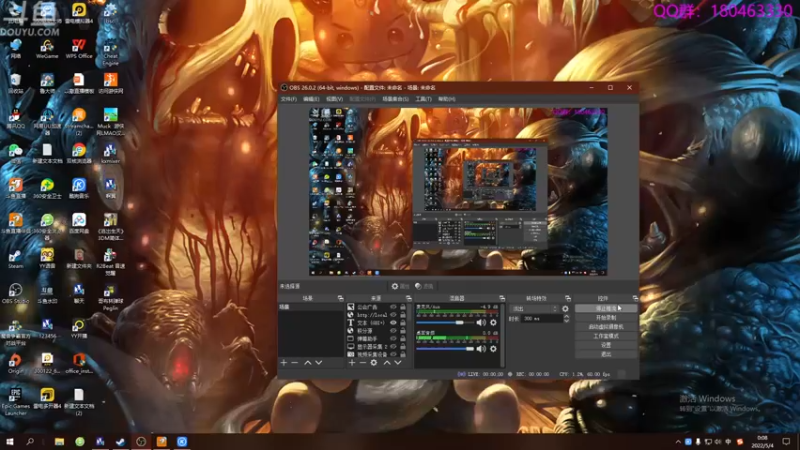The height and width of the screenshot is (450, 800).
Task: Move the source up with arrow icon
Action: click(387, 362)
